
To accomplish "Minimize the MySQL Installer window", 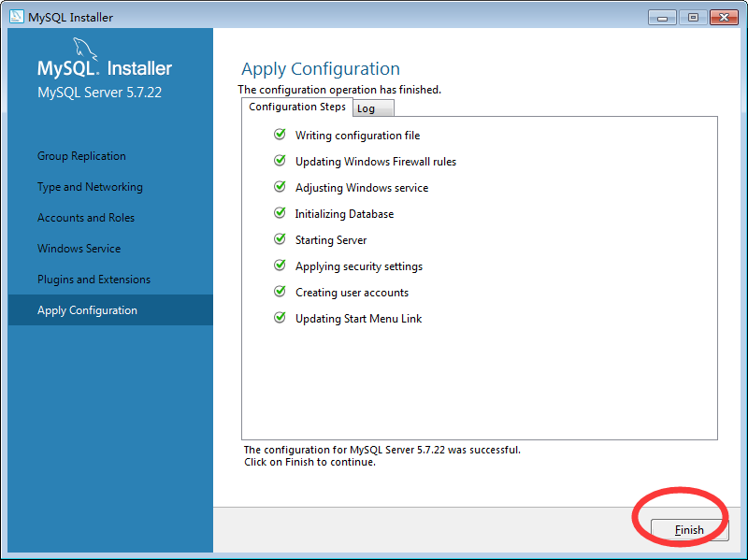I will (662, 18).
